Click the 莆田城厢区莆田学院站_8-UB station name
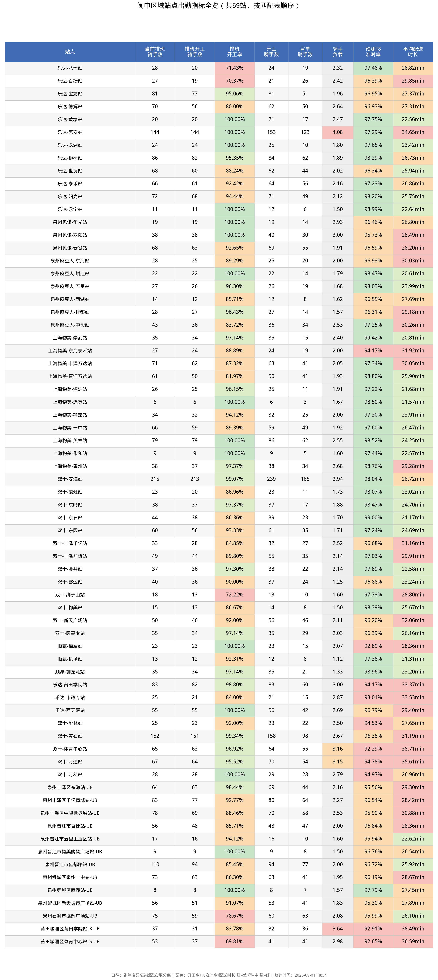438x980 pixels. [70, 929]
